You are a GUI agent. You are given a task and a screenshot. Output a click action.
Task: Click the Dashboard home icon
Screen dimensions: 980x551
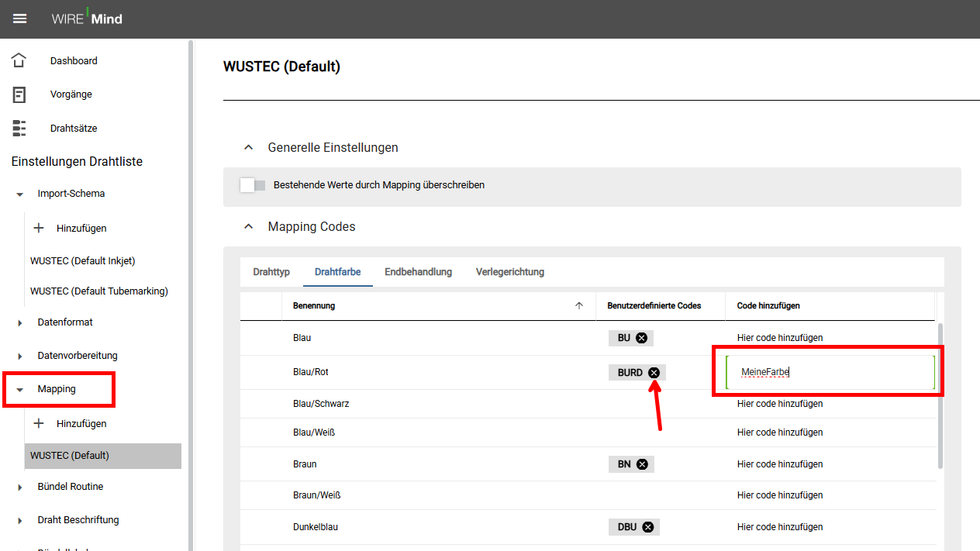[19, 61]
